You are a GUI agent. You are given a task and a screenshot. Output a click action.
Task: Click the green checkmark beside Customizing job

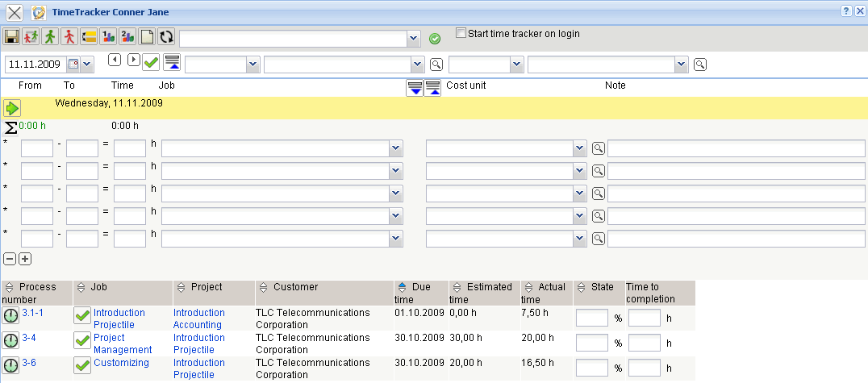pos(82,365)
